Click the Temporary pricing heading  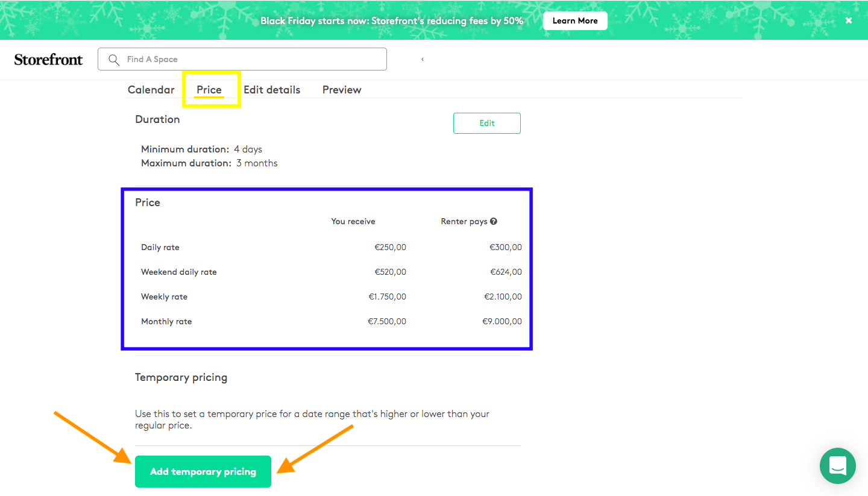click(181, 377)
